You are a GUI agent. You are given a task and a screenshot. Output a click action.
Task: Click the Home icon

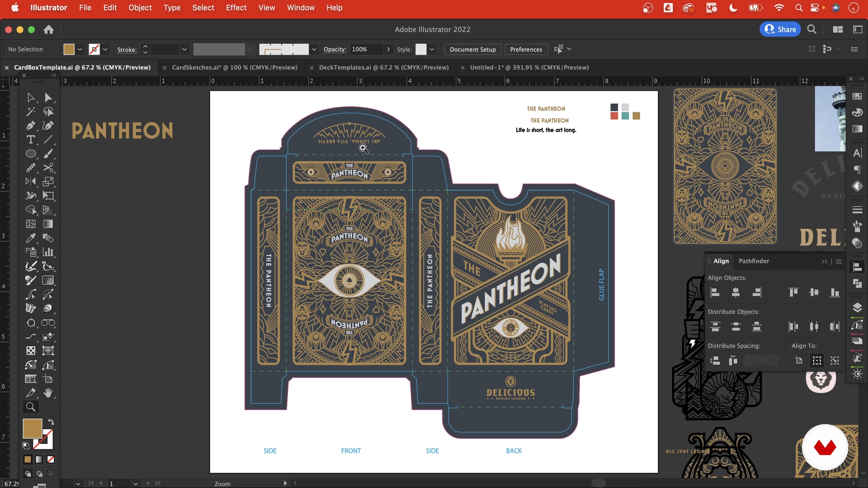pos(49,30)
